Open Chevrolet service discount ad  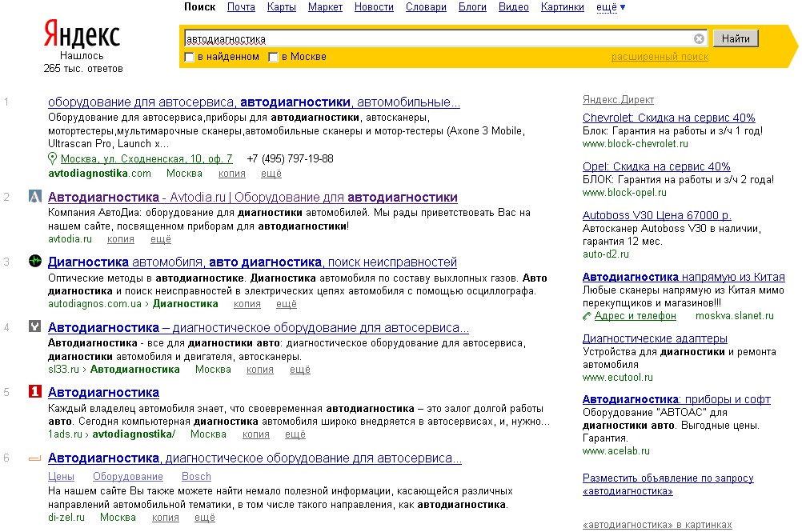click(x=668, y=118)
